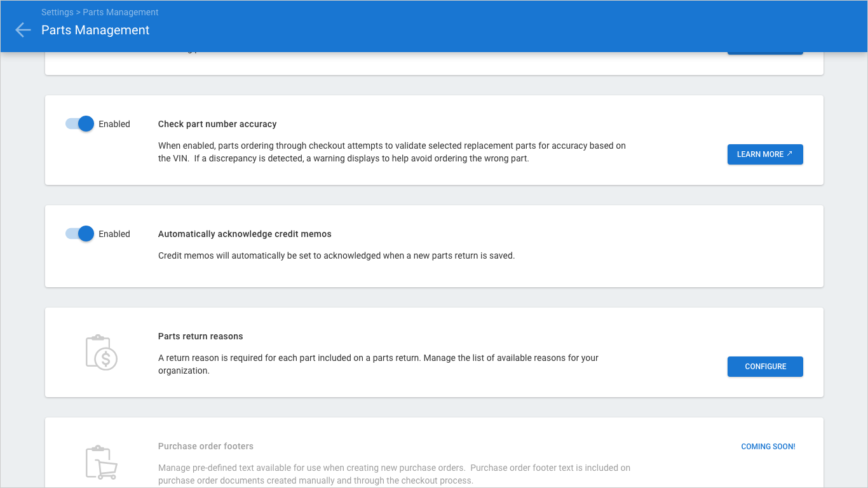The width and height of the screenshot is (868, 488).
Task: Disable the check part number accuracy toggle
Action: [81, 124]
